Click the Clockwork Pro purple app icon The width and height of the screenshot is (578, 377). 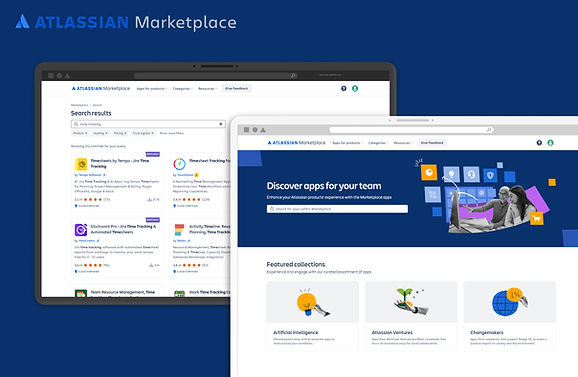click(81, 230)
